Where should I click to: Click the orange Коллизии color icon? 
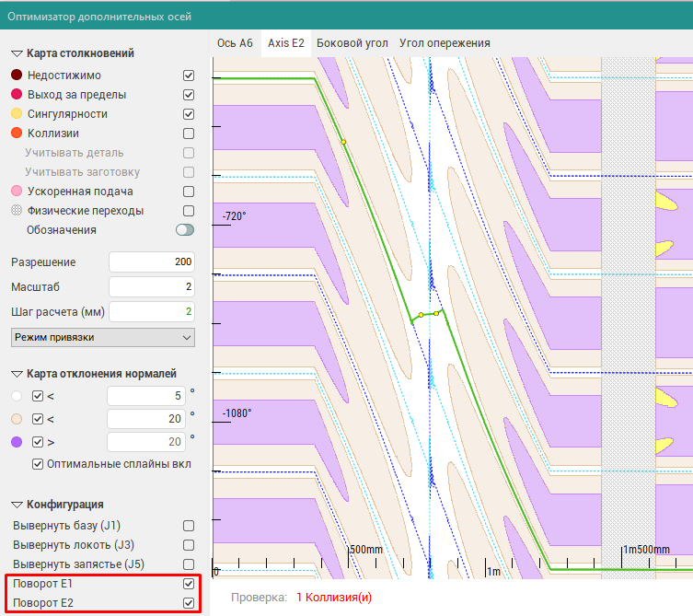[x=17, y=134]
